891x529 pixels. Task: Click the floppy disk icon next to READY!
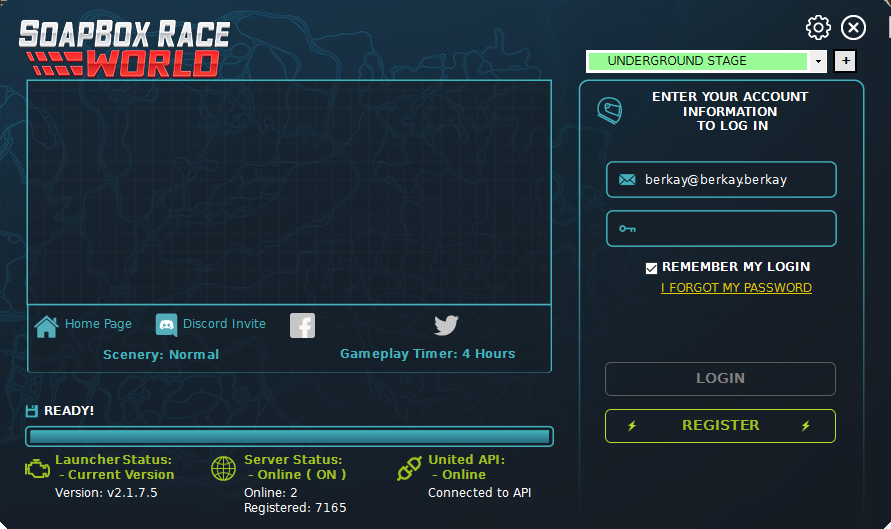[32, 411]
